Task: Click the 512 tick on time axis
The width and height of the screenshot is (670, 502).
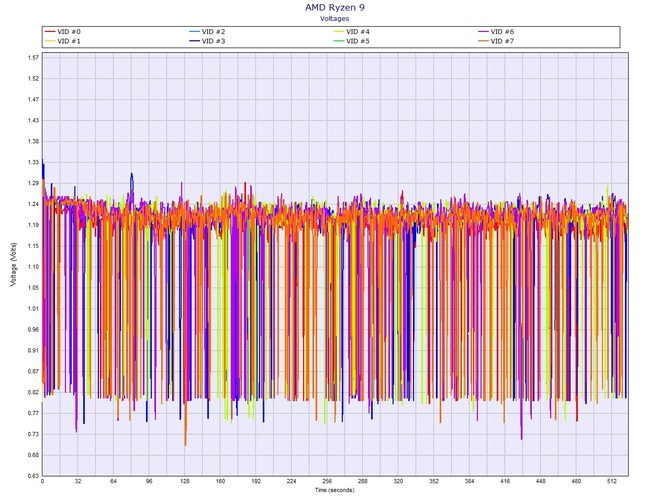Action: click(612, 481)
